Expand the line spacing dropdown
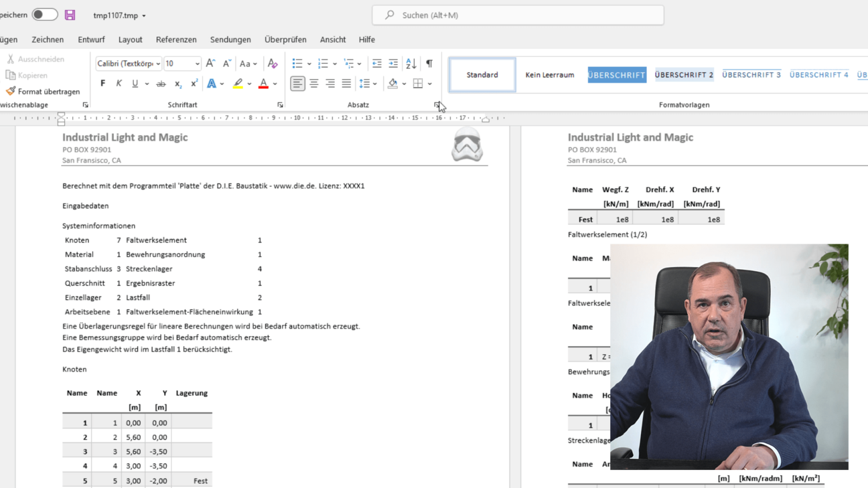The height and width of the screenshot is (488, 868). tap(374, 84)
